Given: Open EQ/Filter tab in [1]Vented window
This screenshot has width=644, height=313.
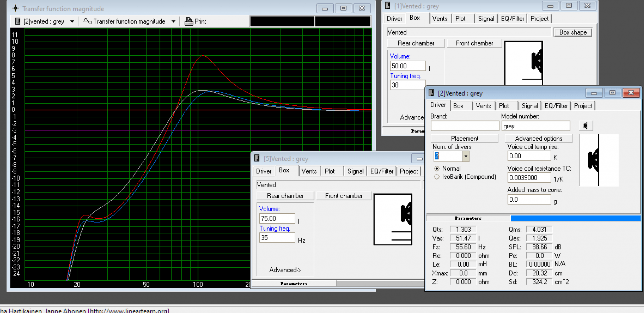Looking at the screenshot, I should 513,19.
